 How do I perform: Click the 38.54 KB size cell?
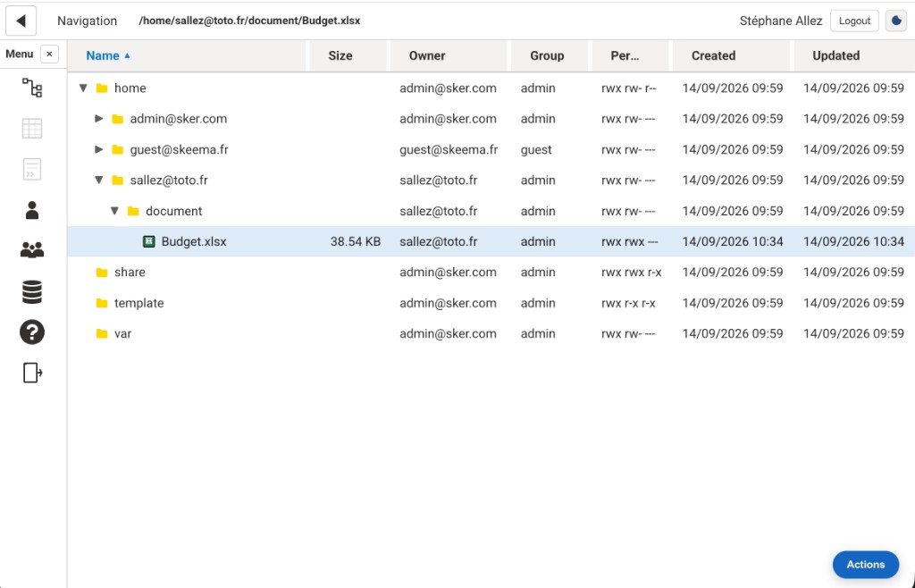356,241
